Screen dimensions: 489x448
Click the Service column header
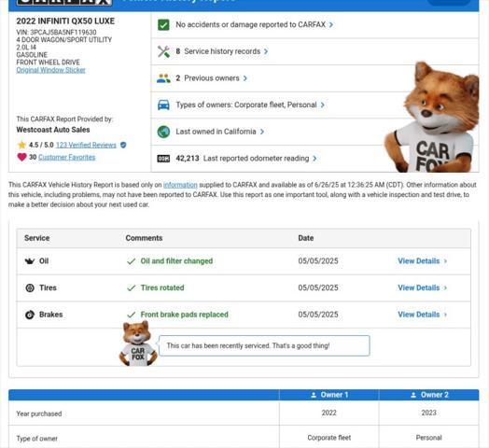tap(37, 238)
